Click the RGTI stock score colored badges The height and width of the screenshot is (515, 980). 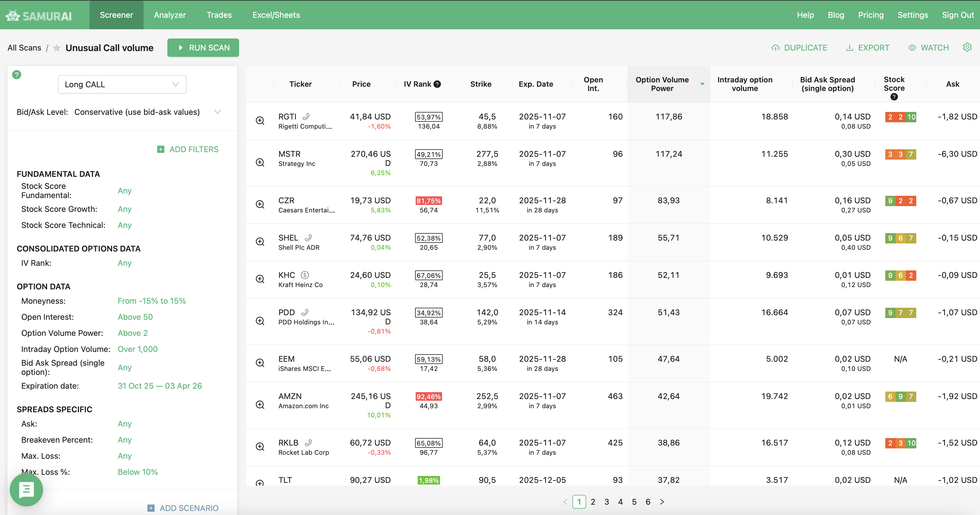pyautogui.click(x=900, y=117)
